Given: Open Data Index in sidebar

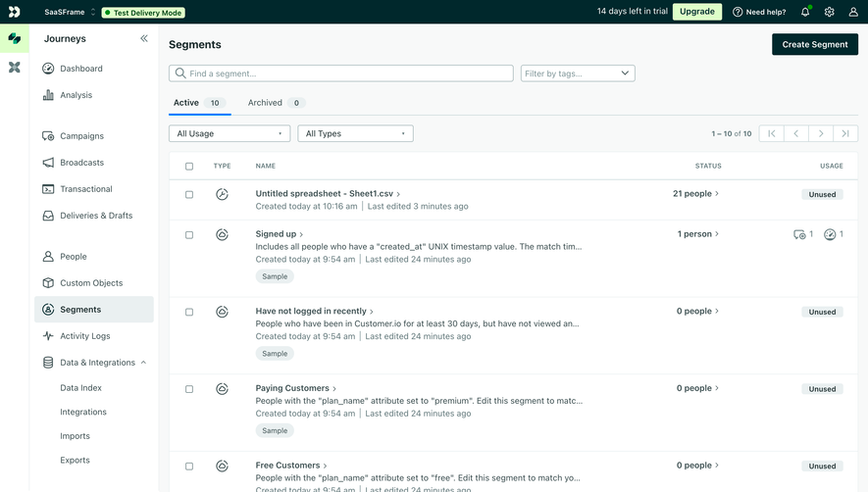Looking at the screenshot, I should [x=80, y=388].
